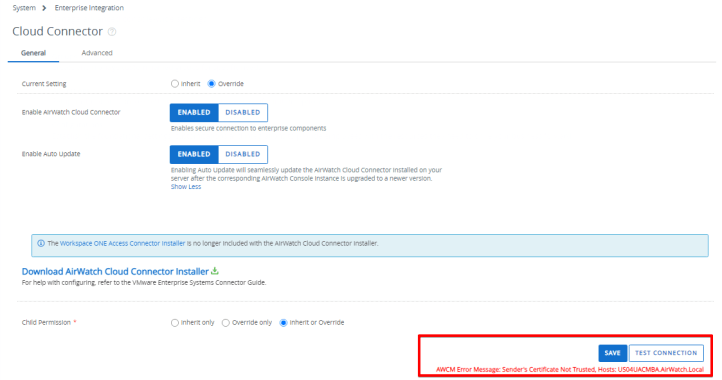Click the AWCM Error Message text
Image resolution: width=722 pixels, height=380 pixels.
(570, 369)
